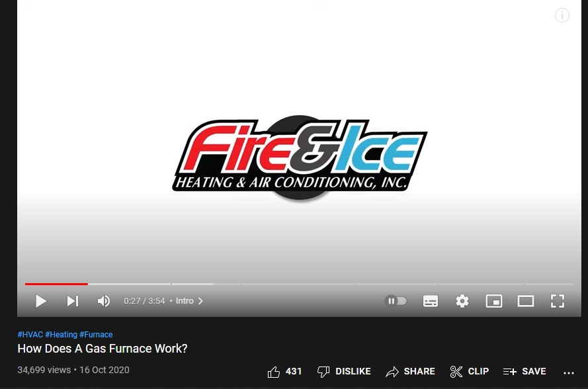Turn on subtitles/closed captions
The image size is (588, 389).
431,301
